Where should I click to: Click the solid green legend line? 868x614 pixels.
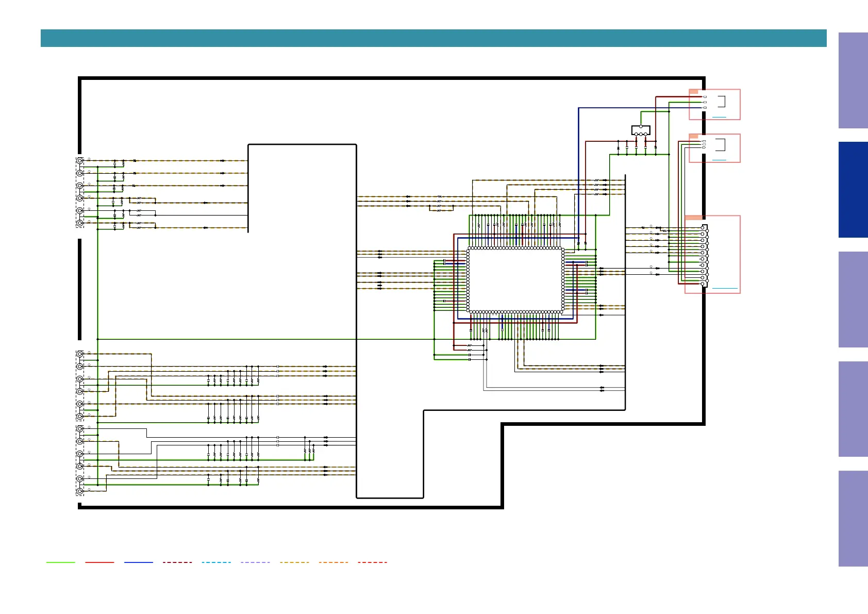pos(60,562)
